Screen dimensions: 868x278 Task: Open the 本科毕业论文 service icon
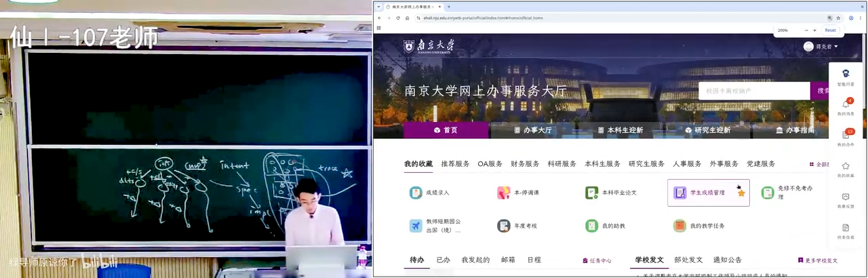[x=592, y=193]
